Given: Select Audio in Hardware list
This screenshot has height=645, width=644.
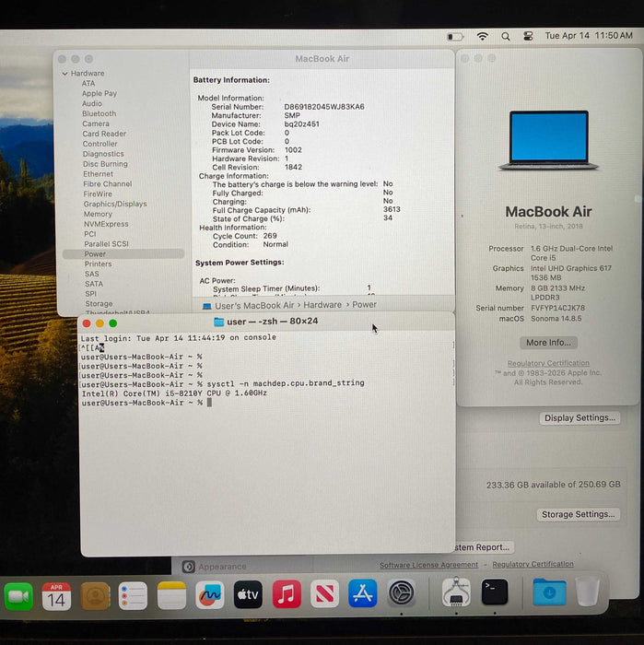Looking at the screenshot, I should (92, 103).
